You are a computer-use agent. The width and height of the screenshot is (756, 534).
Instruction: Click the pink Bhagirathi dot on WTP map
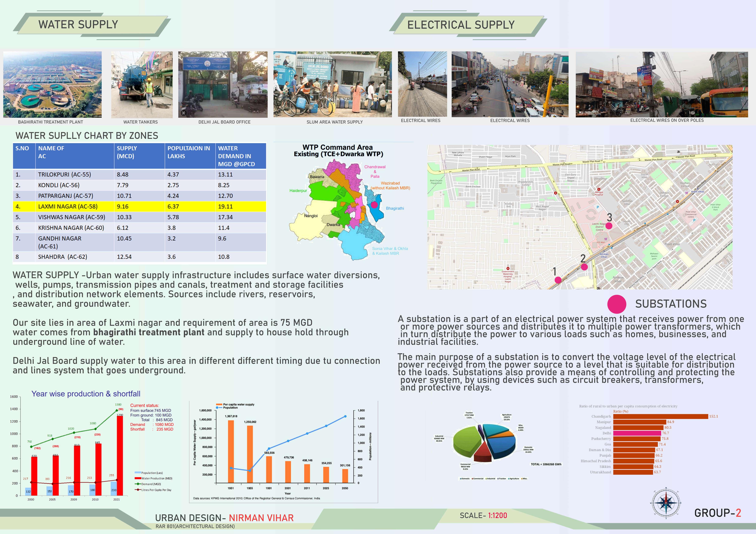click(374, 205)
